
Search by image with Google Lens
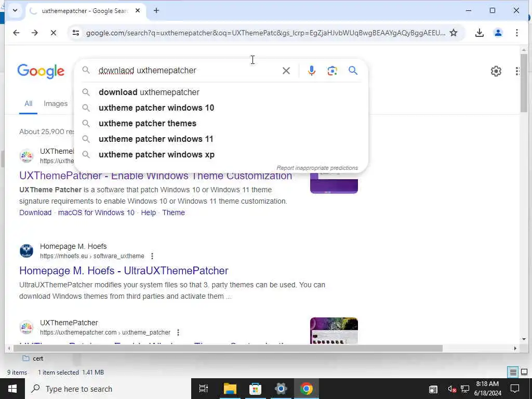tap(332, 71)
